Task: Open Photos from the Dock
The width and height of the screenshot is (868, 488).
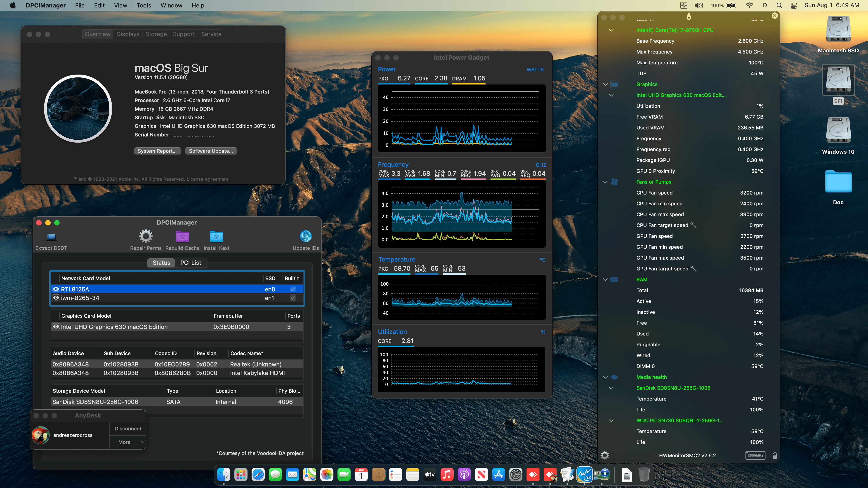Action: coord(327,474)
